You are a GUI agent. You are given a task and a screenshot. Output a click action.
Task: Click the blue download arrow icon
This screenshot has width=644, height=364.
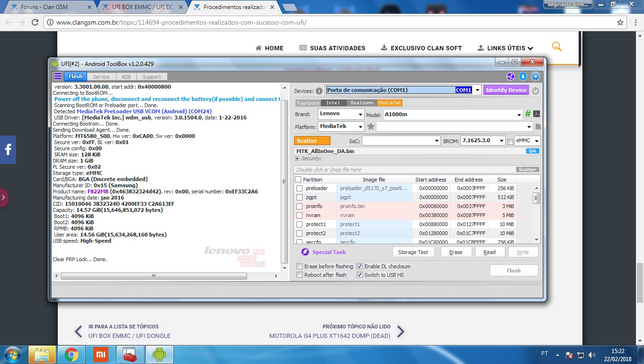coord(523,76)
